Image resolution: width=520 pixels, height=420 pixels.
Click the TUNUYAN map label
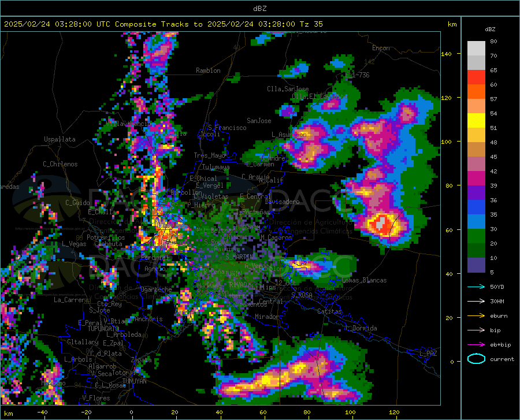coord(134,381)
